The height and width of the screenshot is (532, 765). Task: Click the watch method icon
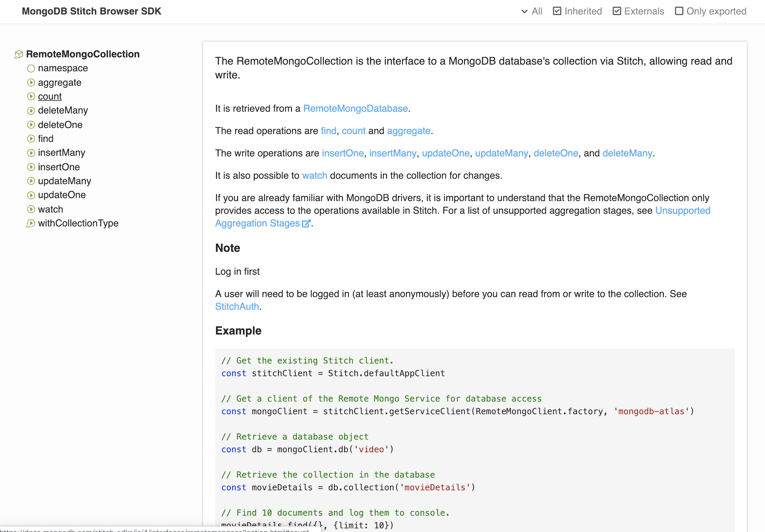click(31, 210)
